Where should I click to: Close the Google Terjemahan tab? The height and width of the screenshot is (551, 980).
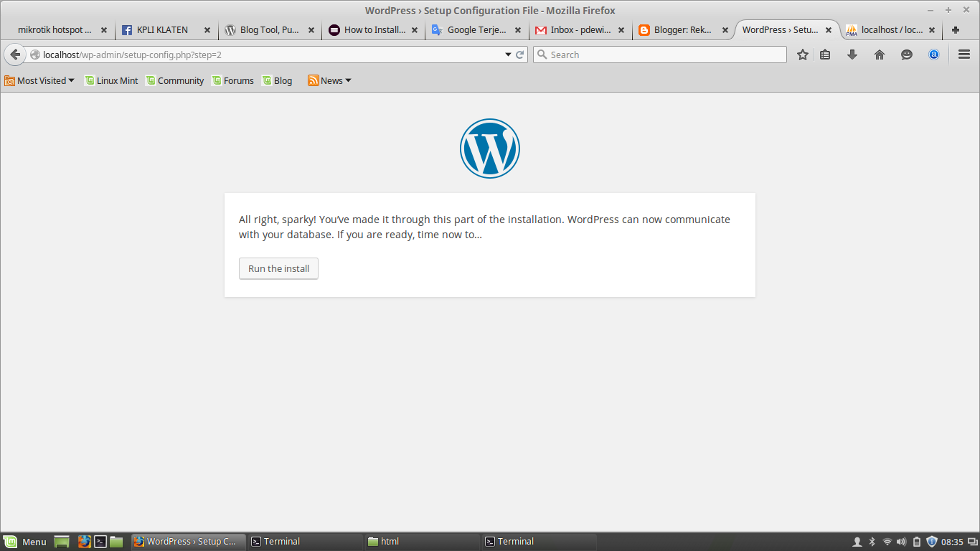click(518, 30)
